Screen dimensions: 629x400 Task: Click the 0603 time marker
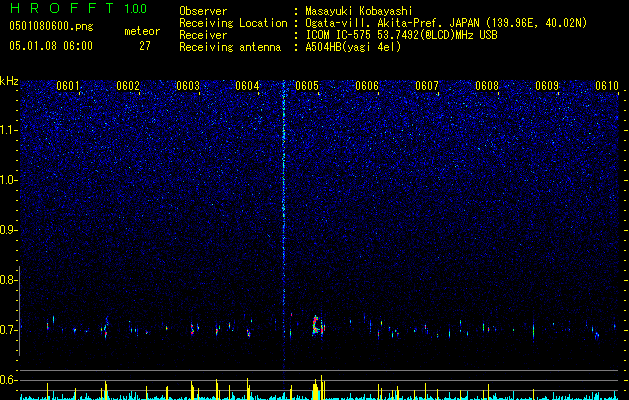point(188,86)
